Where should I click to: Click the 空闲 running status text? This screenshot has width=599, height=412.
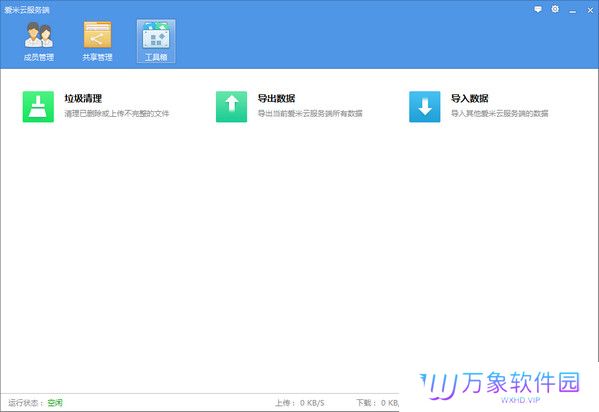pos(55,403)
